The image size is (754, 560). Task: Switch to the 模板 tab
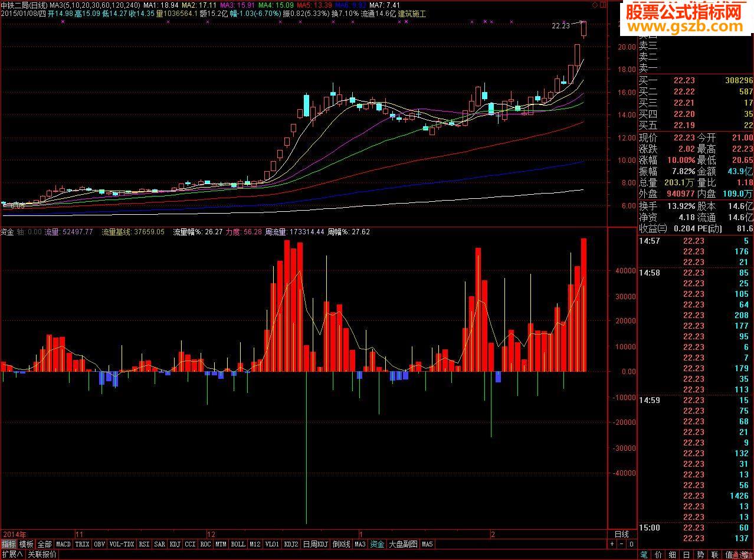coord(26,544)
